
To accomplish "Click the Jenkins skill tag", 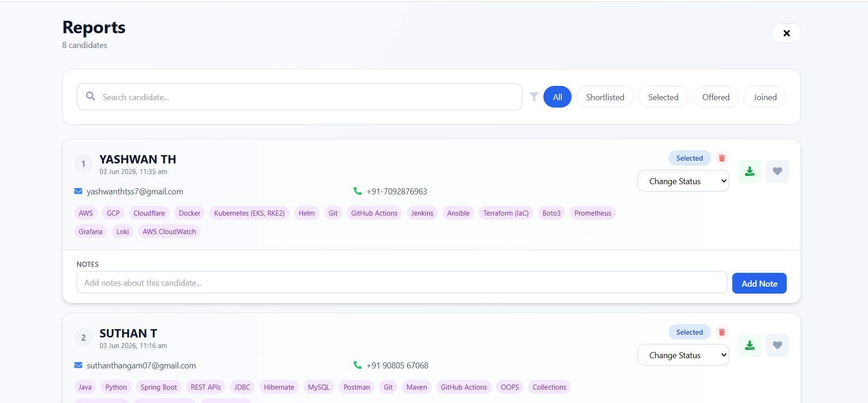I will (x=422, y=213).
